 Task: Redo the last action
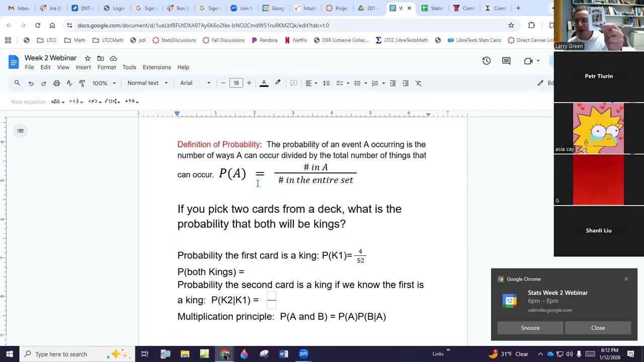(x=44, y=83)
